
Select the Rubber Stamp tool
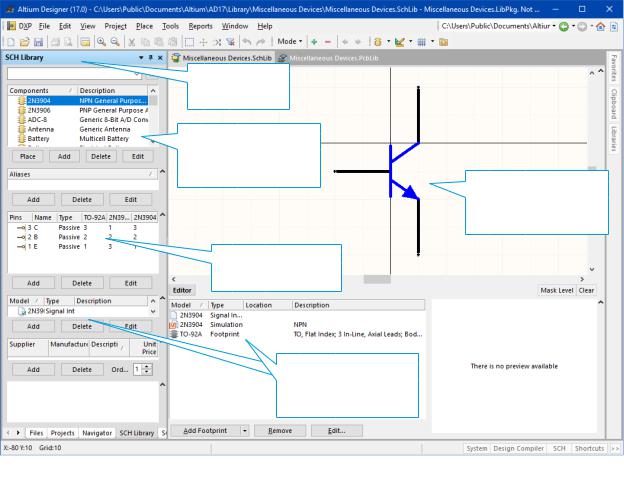pyautogui.click(x=172, y=42)
